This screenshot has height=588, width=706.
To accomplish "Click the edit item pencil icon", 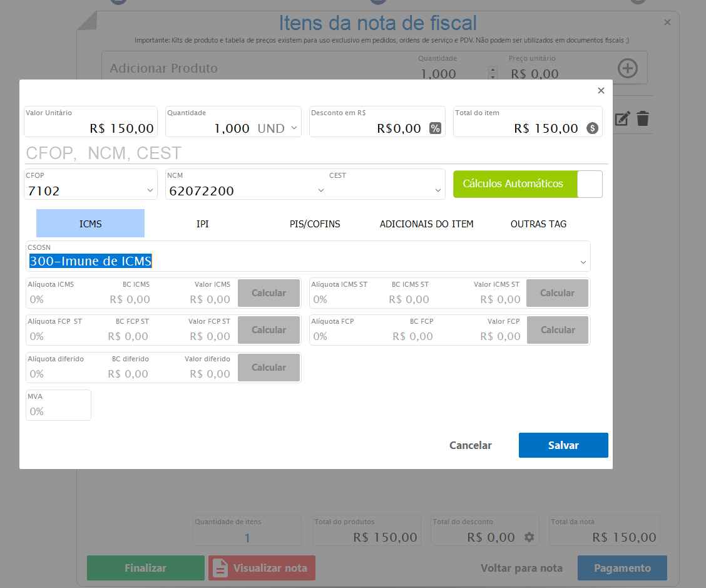I will click(x=622, y=118).
